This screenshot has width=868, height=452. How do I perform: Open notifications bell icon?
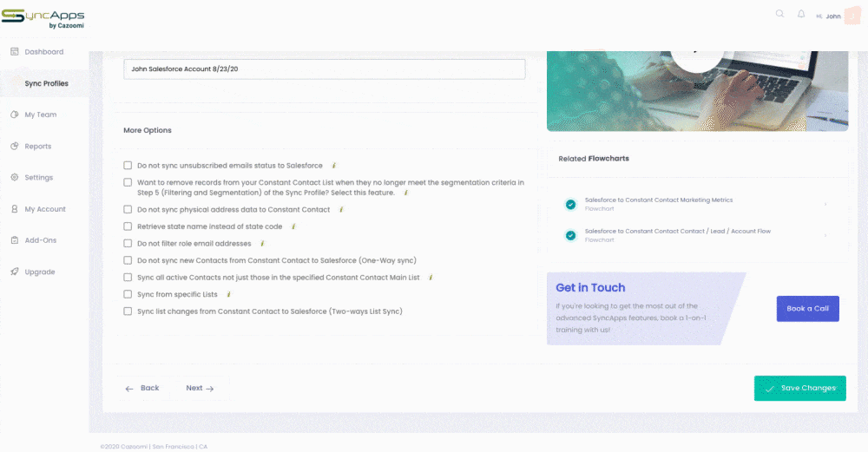point(801,14)
